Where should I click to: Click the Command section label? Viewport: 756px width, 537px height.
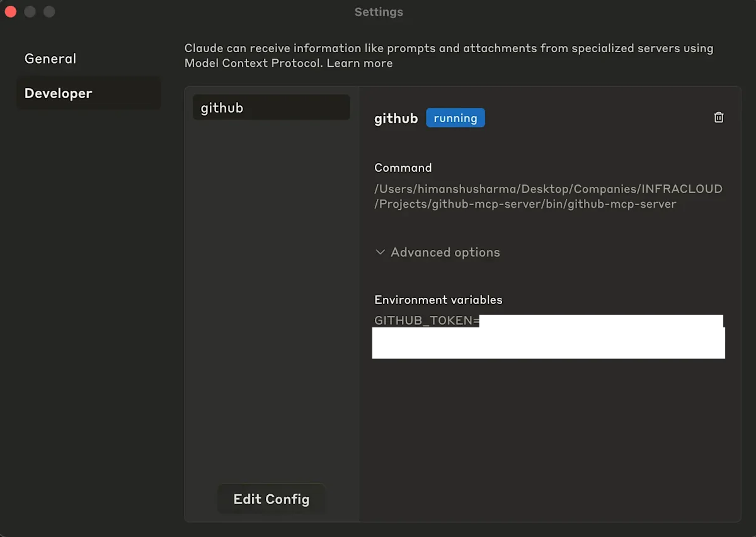[403, 167]
